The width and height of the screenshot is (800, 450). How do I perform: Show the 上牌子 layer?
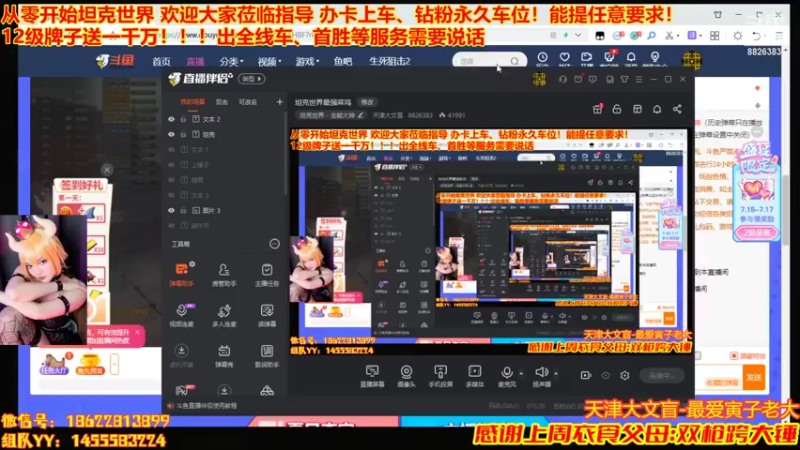pos(171,165)
